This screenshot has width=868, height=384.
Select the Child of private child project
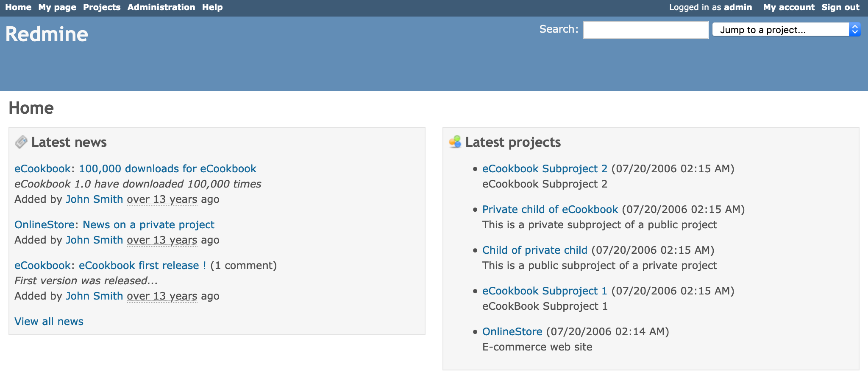[534, 250]
